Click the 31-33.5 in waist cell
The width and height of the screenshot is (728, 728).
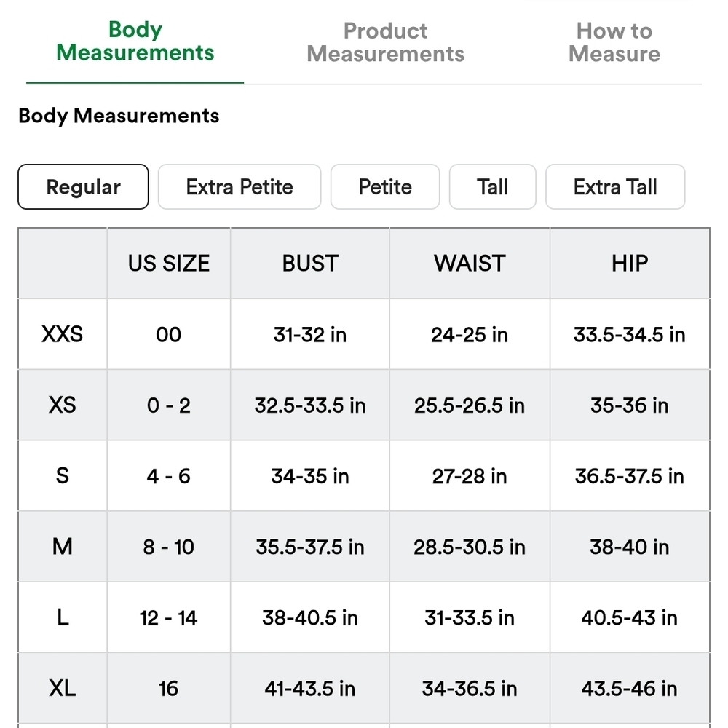[x=470, y=617]
